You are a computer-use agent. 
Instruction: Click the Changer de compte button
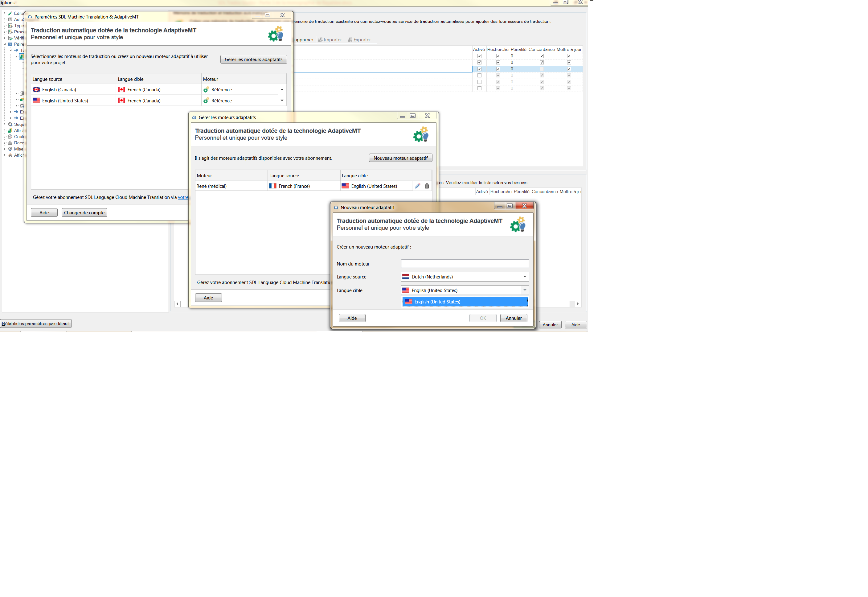pyautogui.click(x=84, y=213)
